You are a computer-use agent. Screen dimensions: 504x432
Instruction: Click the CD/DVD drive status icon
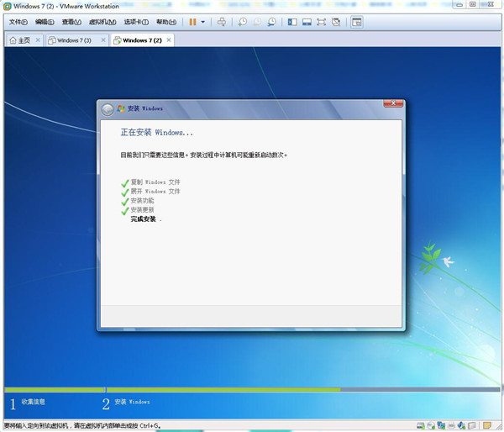[431, 425]
